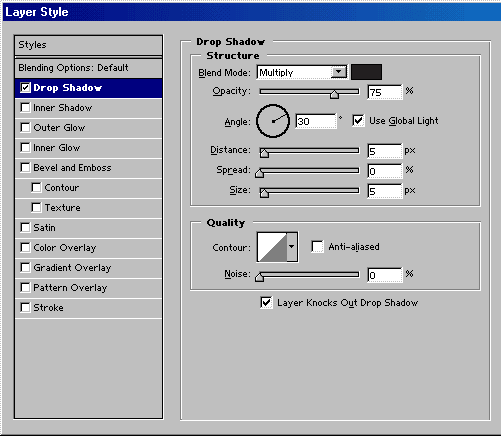Click the Angle dial control
Screen dimensions: 501x436
tap(273, 121)
